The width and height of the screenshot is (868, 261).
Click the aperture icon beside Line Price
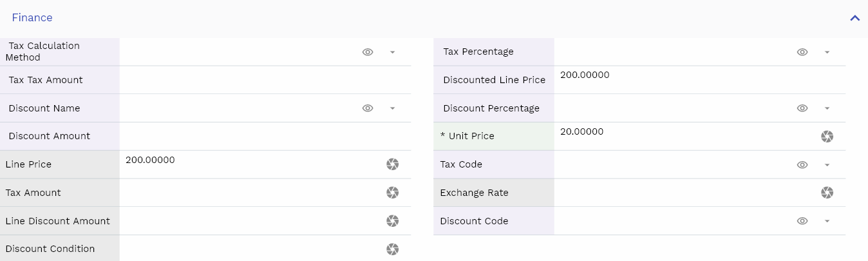tap(392, 164)
